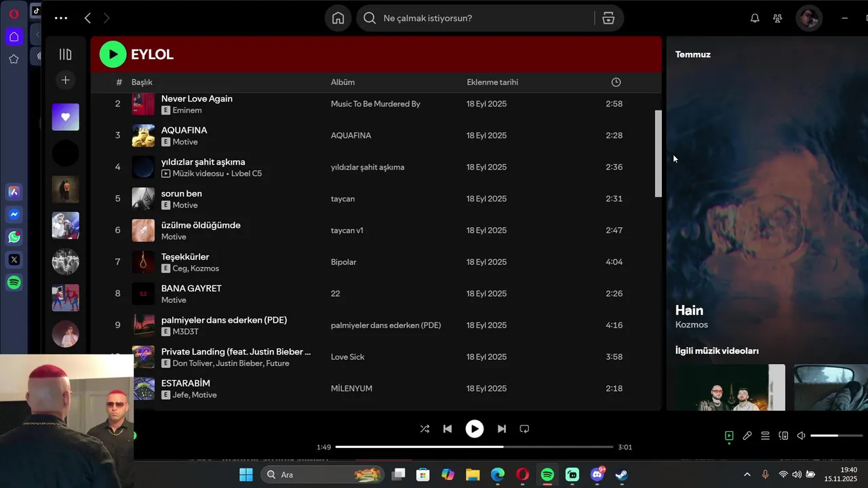Image resolution: width=868 pixels, height=488 pixels.
Task: Select the track Teşekkürler
Action: coord(185,257)
